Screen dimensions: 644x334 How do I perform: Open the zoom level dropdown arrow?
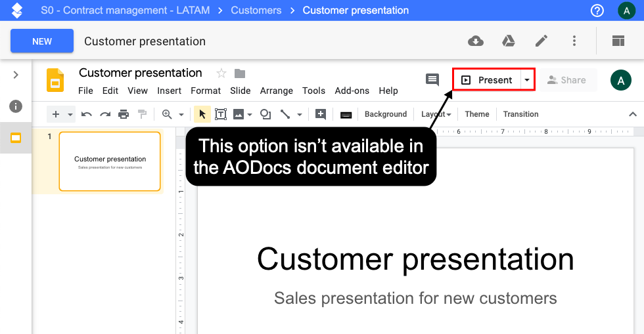[181, 114]
